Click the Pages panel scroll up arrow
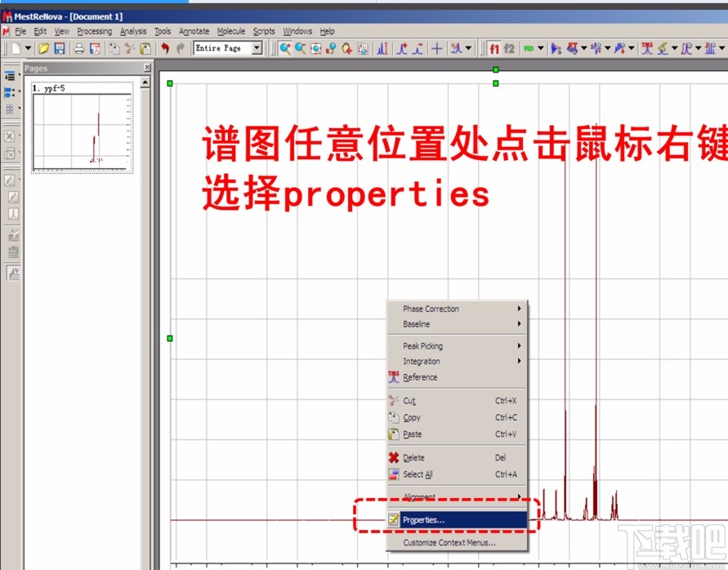 [145, 82]
